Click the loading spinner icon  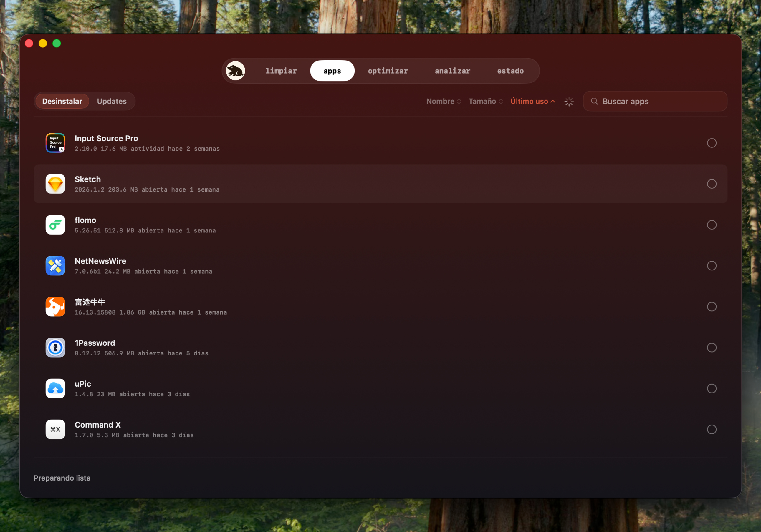(569, 102)
